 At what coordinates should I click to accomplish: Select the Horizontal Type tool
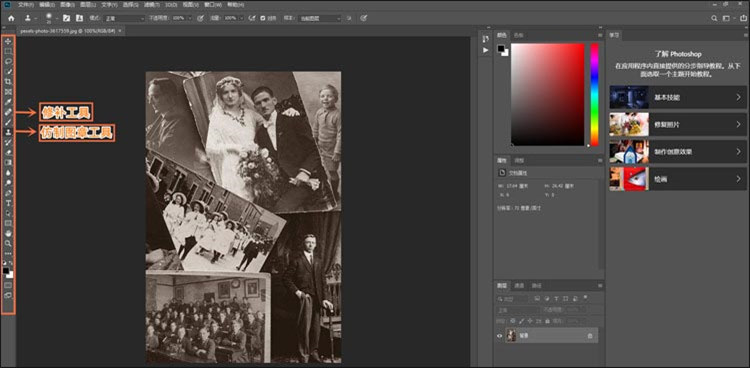point(8,203)
